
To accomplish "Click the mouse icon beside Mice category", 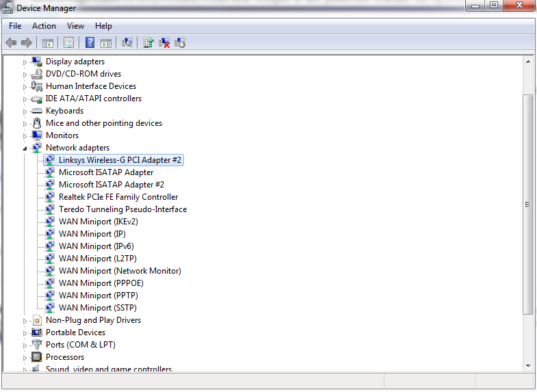I will point(37,123).
